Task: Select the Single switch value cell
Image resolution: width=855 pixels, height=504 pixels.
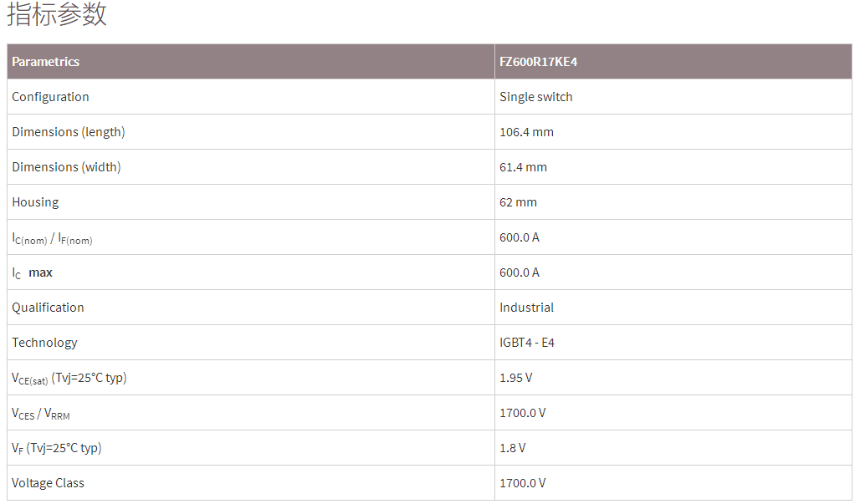Action: click(536, 97)
